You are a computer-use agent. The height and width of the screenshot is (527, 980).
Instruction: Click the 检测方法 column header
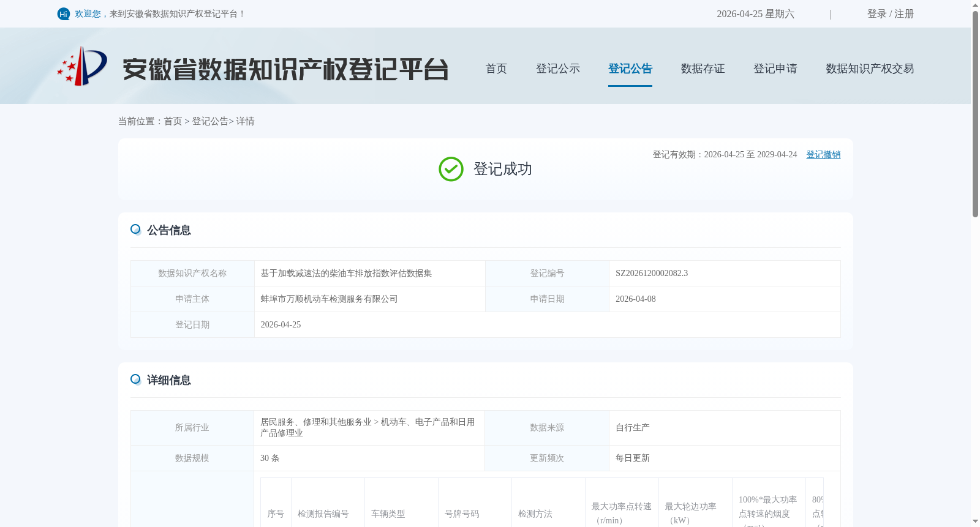(x=535, y=514)
